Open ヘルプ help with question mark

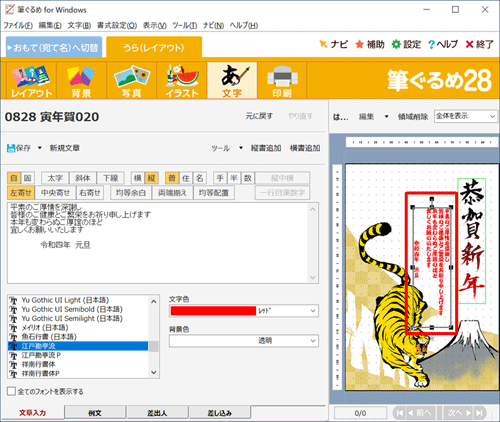tap(443, 44)
